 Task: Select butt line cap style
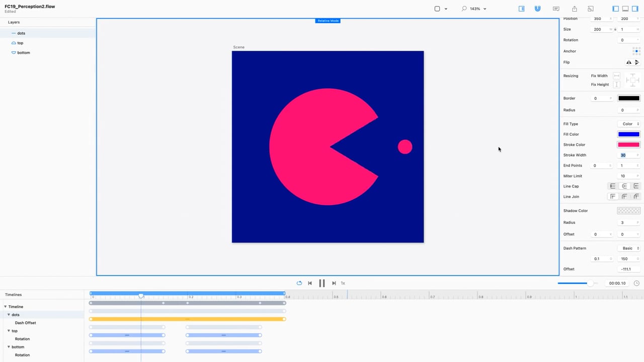[x=613, y=186]
